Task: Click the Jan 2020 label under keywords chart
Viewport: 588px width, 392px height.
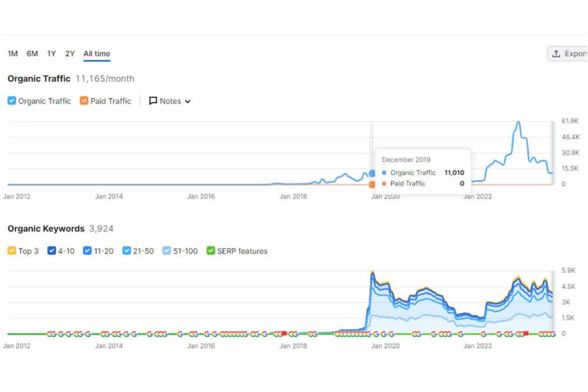Action: click(385, 346)
